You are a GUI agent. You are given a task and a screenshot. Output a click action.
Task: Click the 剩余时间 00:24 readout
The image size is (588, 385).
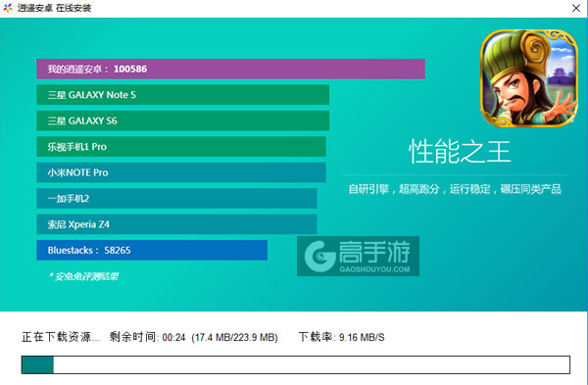click(x=147, y=337)
